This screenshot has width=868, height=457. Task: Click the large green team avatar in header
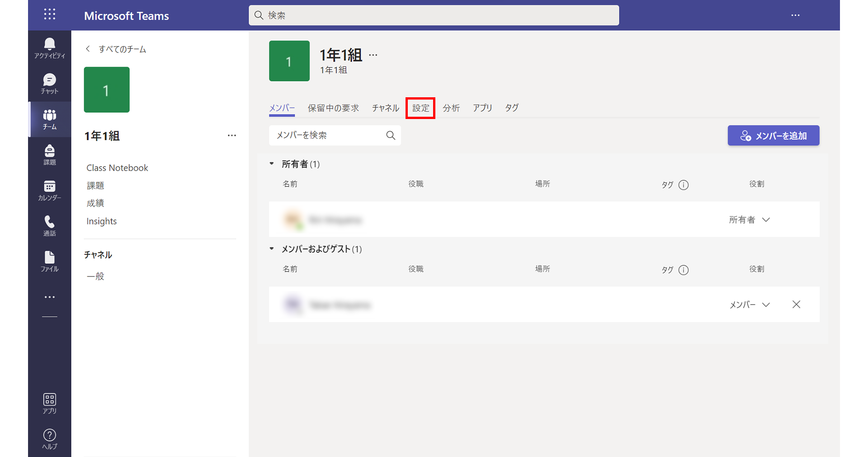(x=289, y=61)
